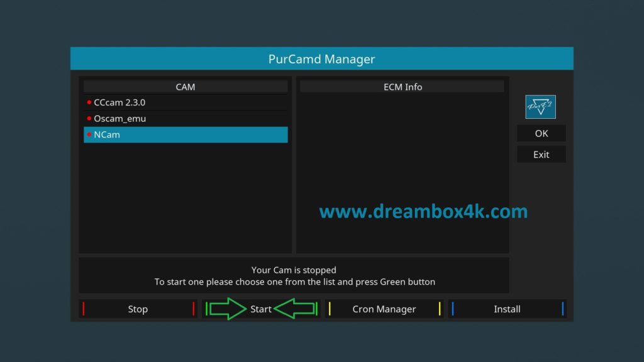Click the PurCamd Manager title bar
Screen dimensions: 644x362
tap(322, 58)
